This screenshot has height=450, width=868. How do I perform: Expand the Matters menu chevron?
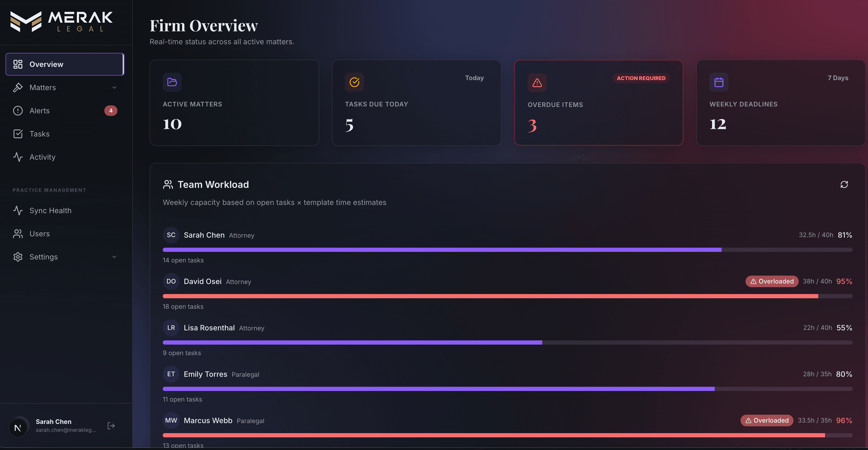click(114, 87)
